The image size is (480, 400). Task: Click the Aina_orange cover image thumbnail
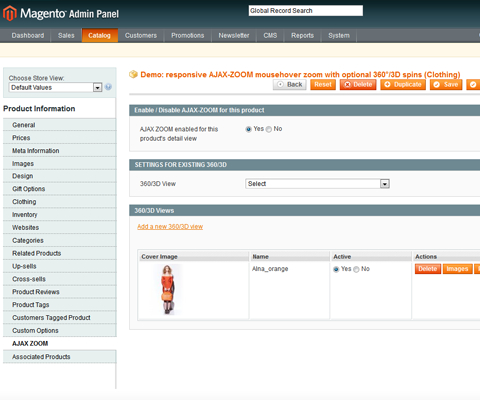pos(168,289)
